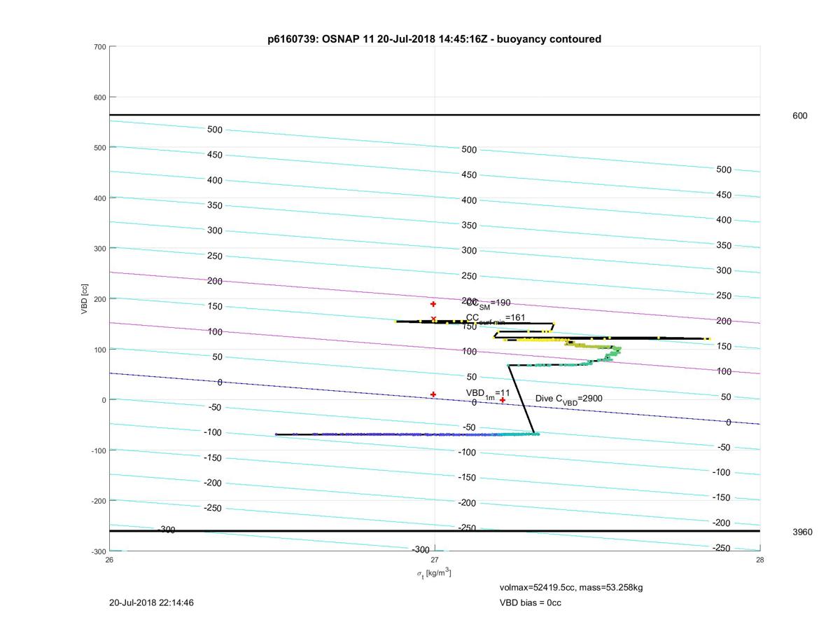Screen dimensions: 840x620
Task: Click the red x marker beside CC surf min
Action: (x=434, y=319)
